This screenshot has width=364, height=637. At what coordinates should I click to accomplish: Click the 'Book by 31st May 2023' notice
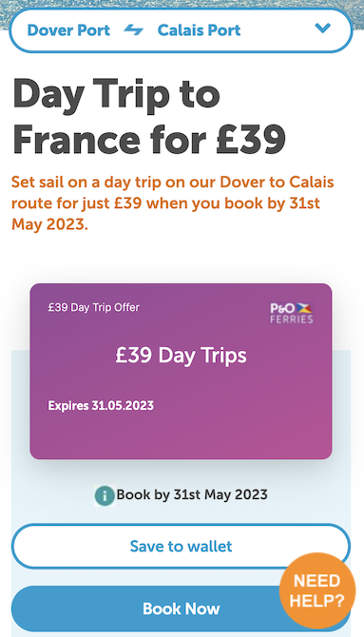tap(192, 494)
